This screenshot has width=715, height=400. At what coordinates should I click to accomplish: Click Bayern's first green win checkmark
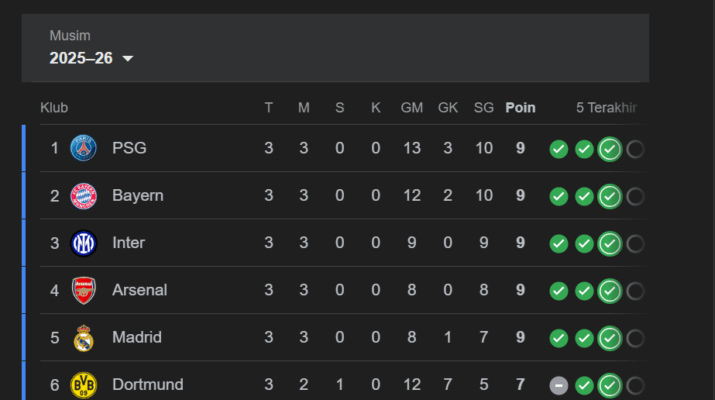pyautogui.click(x=559, y=196)
